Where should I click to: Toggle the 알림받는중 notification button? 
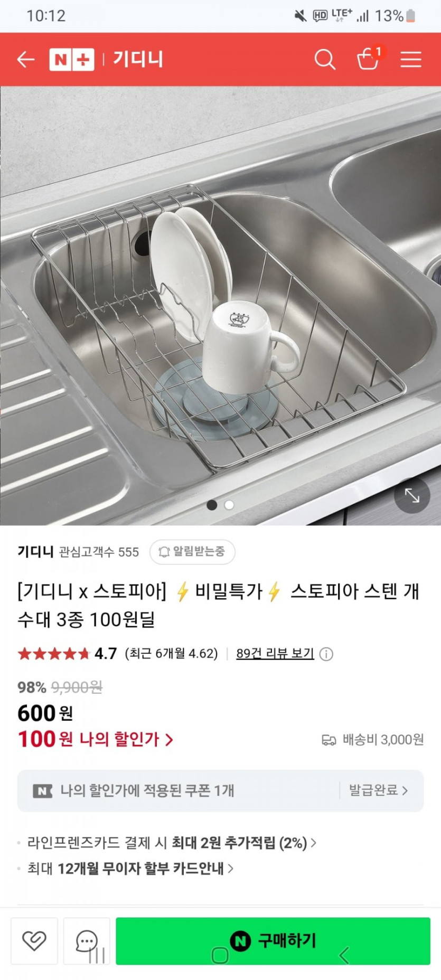[x=192, y=552]
